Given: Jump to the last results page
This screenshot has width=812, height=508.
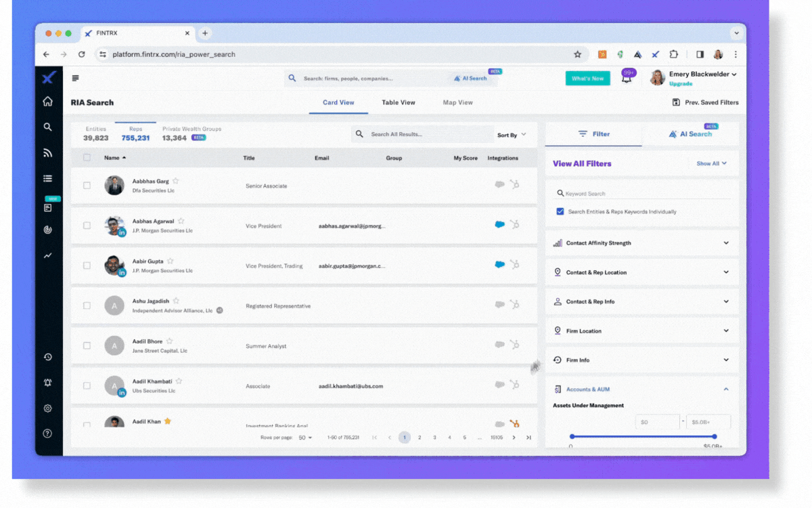Looking at the screenshot, I should pos(528,438).
